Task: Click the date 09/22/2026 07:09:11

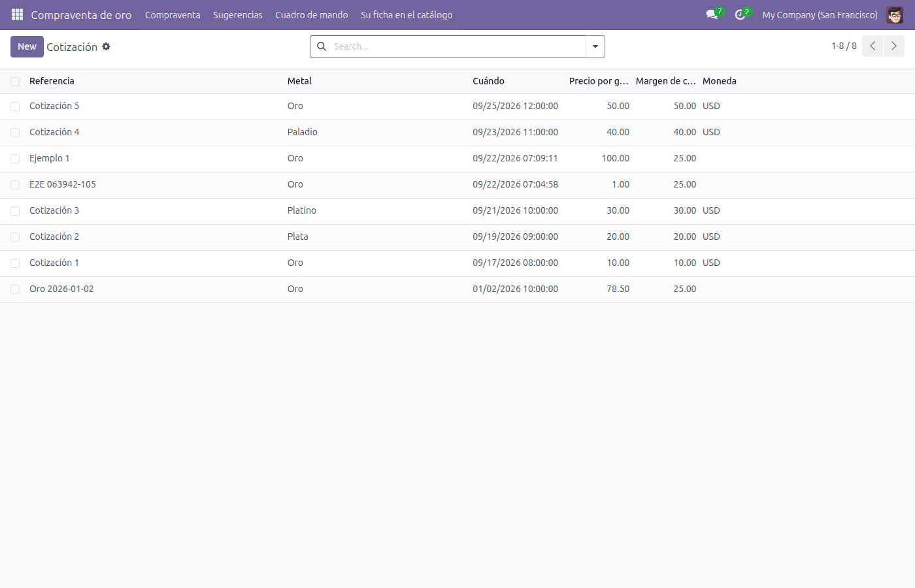Action: (516, 158)
